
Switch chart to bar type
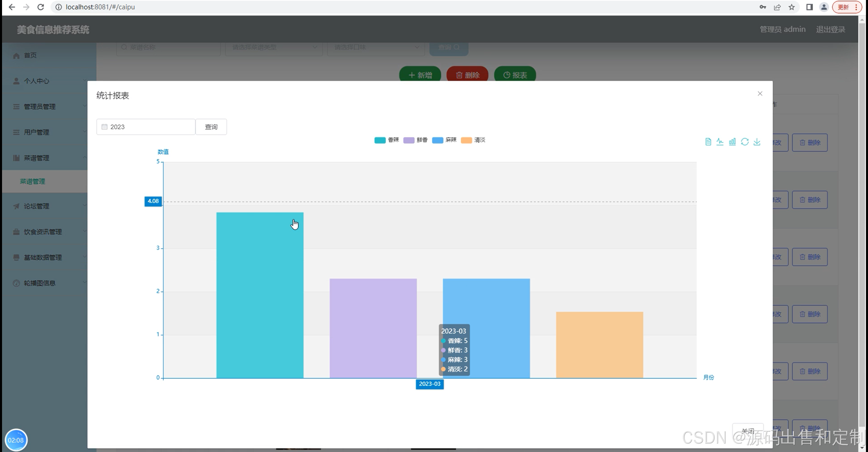tap(732, 142)
